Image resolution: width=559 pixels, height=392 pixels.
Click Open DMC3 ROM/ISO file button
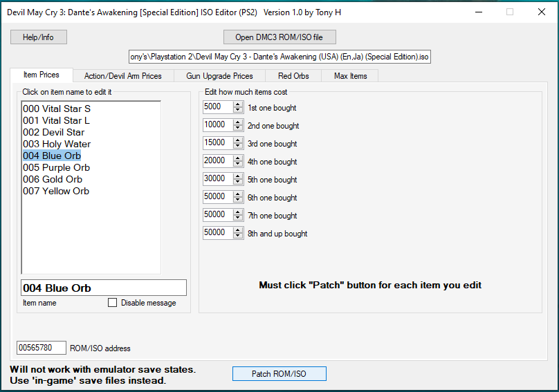[279, 37]
